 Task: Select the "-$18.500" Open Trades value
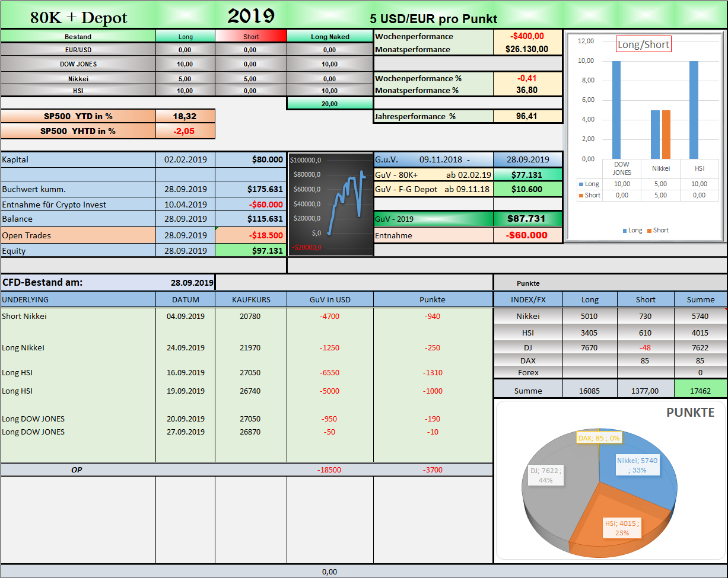pos(251,235)
